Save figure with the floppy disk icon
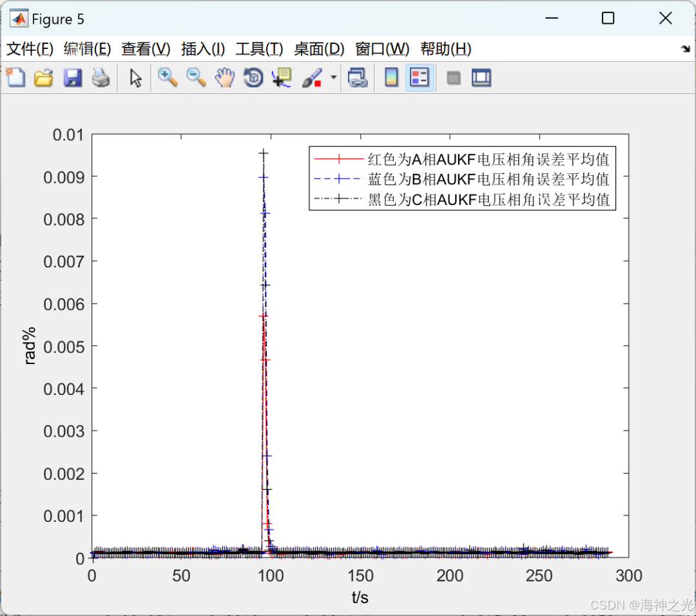696x616 pixels. [x=72, y=78]
